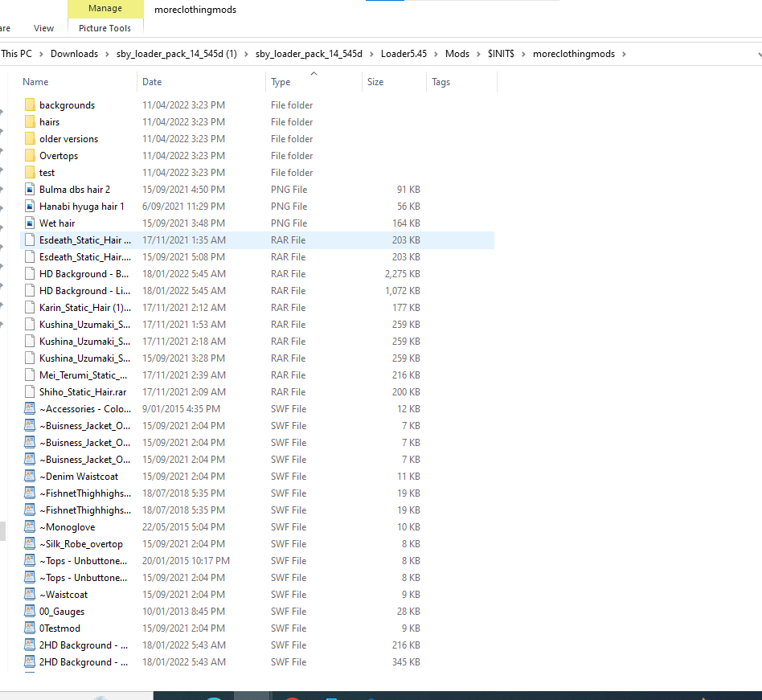Screen dimensions: 762x700
Task: Click the Overtops folder icon
Action: [30, 156]
